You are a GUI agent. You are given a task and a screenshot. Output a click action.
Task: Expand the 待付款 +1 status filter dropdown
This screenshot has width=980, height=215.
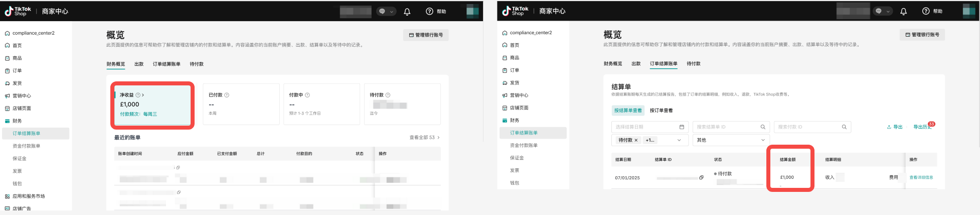tap(679, 140)
